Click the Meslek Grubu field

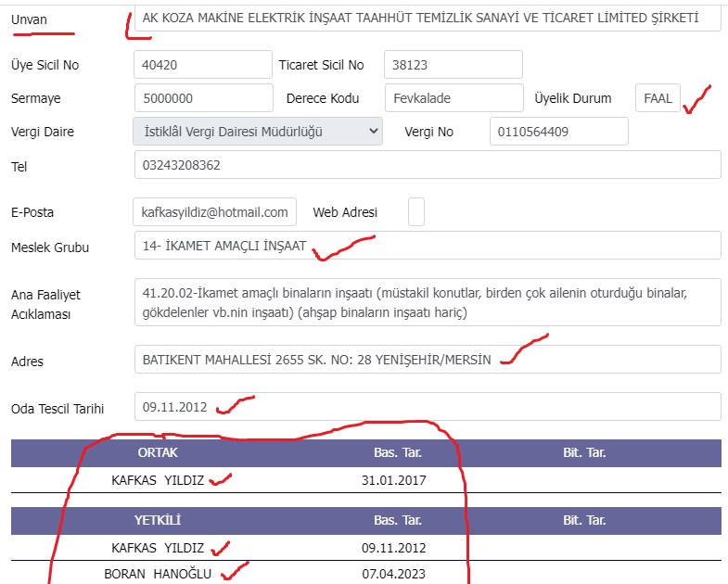(x=428, y=246)
